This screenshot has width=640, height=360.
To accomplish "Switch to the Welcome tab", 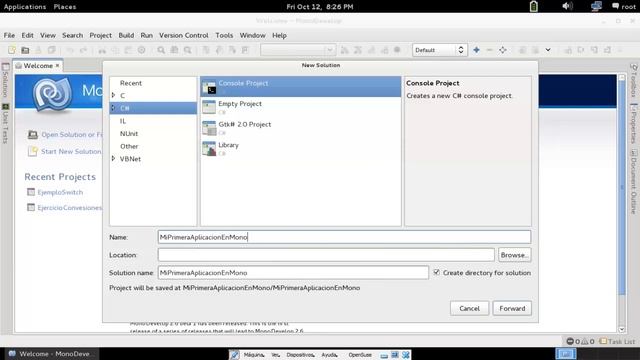I will pyautogui.click(x=38, y=65).
